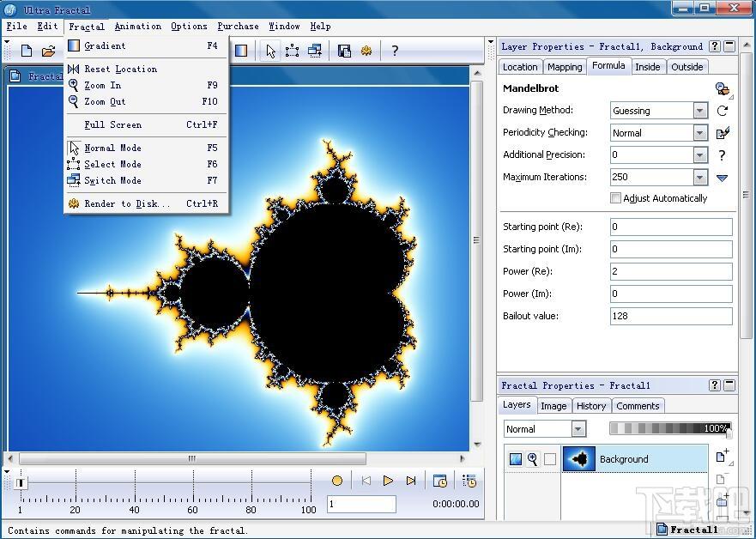Expand the main toolbar options arrow
756x539 pixels.
pyautogui.click(x=7, y=42)
